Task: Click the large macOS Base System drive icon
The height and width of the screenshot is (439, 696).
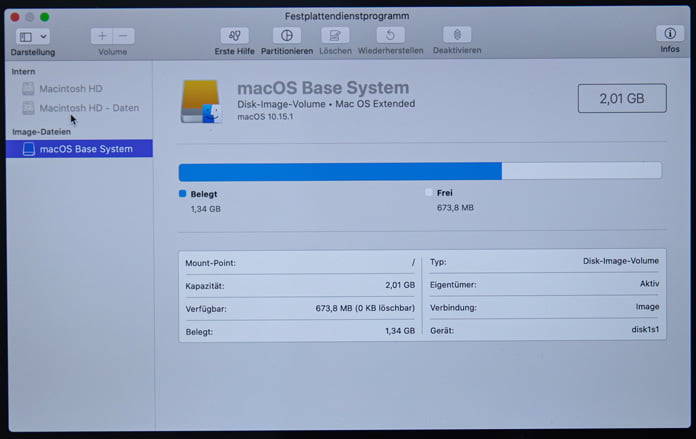Action: pyautogui.click(x=201, y=102)
